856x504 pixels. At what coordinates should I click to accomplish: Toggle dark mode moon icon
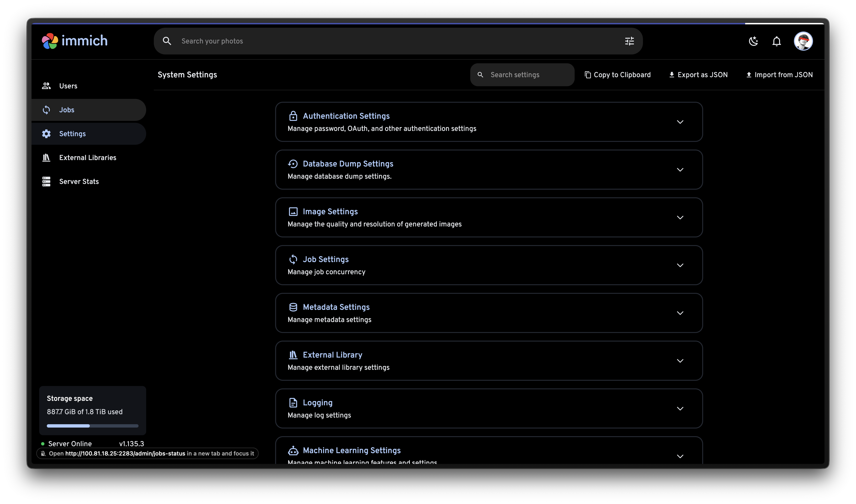pyautogui.click(x=753, y=41)
